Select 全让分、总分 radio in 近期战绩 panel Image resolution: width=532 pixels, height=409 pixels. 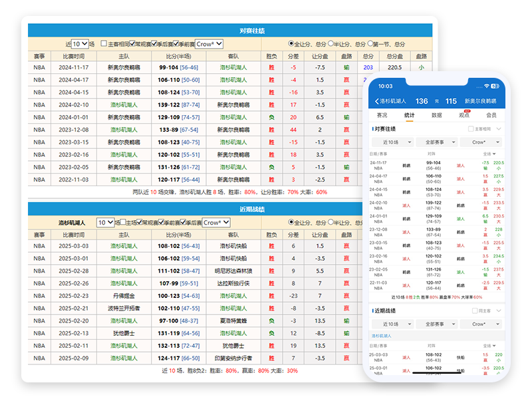click(x=291, y=222)
